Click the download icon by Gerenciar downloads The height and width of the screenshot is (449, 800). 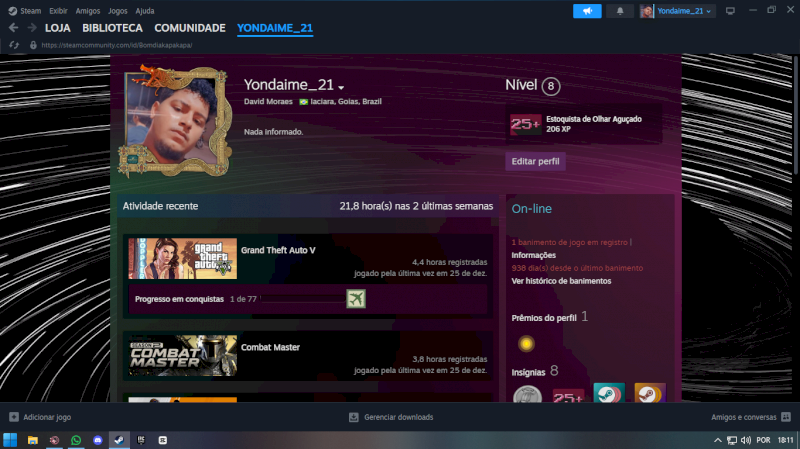tap(354, 417)
